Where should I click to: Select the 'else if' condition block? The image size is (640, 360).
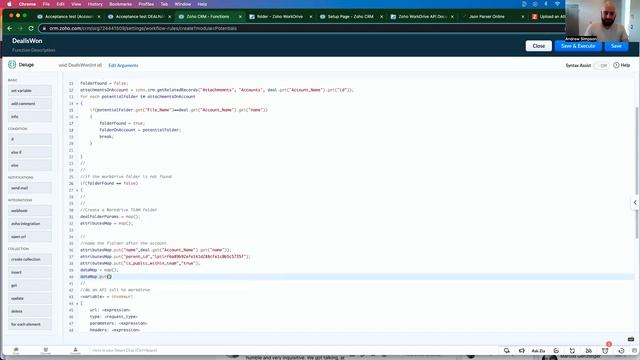point(30,152)
